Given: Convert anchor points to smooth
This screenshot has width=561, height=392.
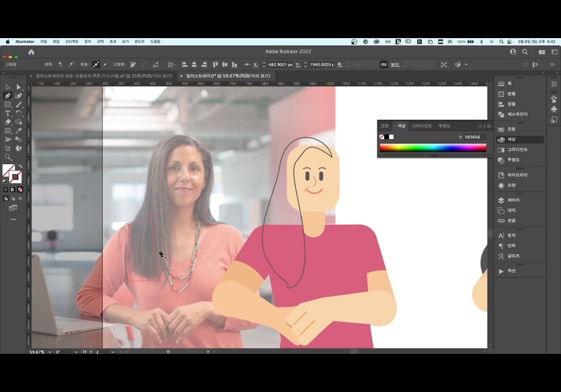Looking at the screenshot, I should pyautogui.click(x=71, y=64).
